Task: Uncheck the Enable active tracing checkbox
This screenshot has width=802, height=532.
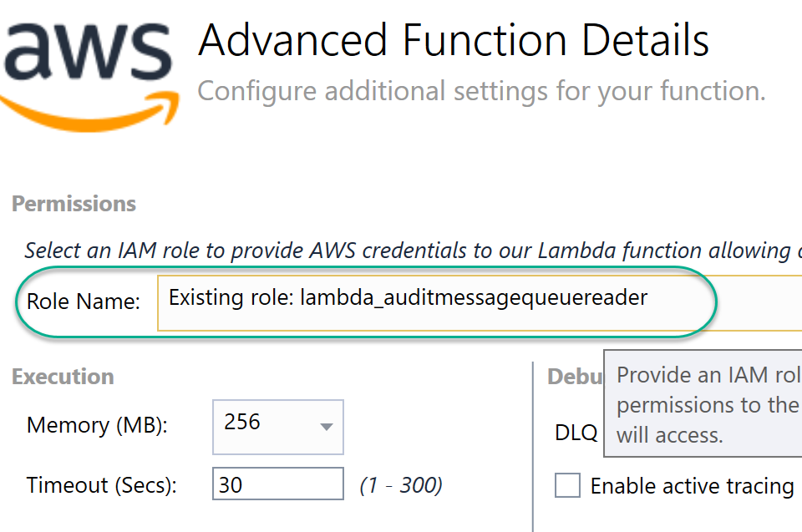Action: point(568,485)
